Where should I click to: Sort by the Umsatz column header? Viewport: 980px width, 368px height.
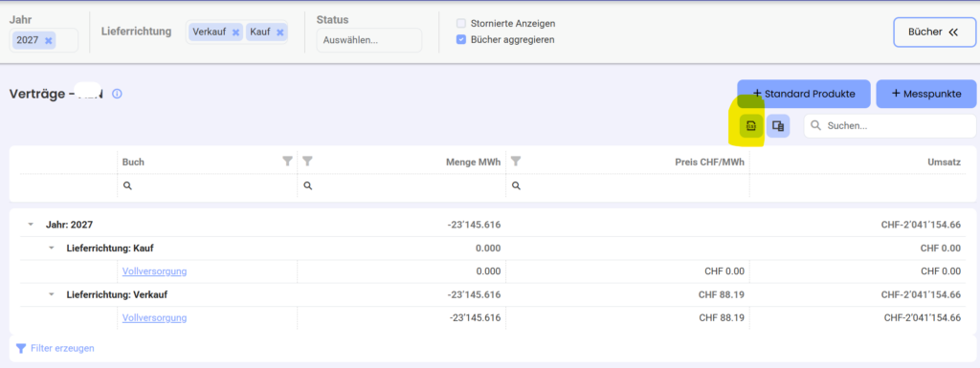point(944,162)
